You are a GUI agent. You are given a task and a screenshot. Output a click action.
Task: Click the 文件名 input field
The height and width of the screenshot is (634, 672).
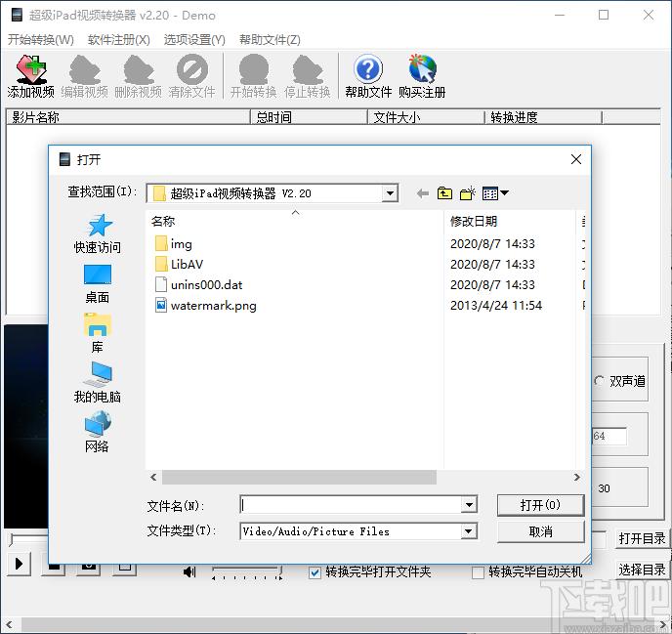pyautogui.click(x=351, y=505)
